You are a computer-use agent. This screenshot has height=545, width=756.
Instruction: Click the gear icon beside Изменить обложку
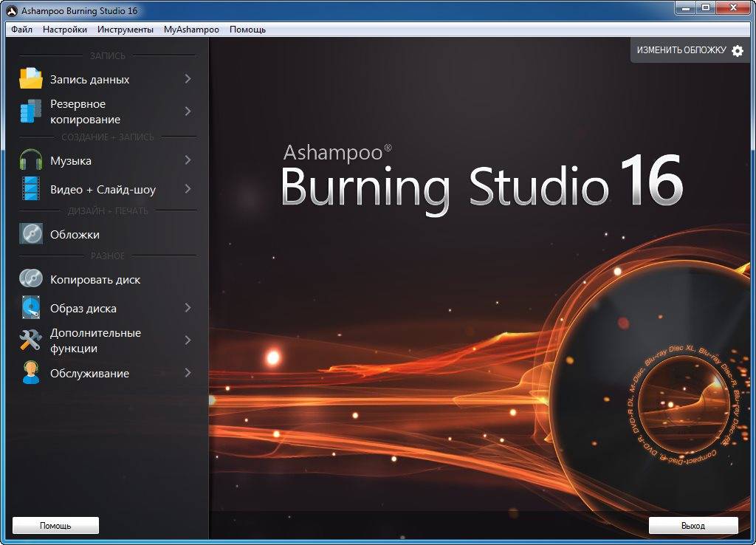(738, 51)
